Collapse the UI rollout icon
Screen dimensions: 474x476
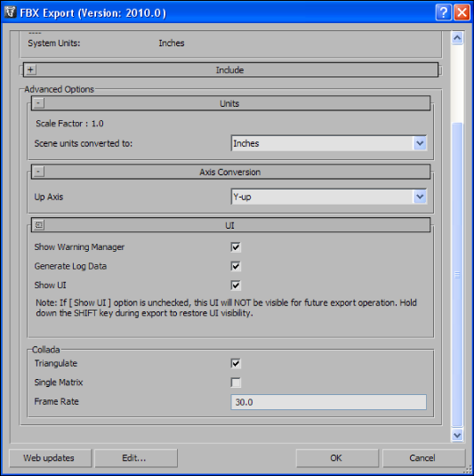point(38,225)
